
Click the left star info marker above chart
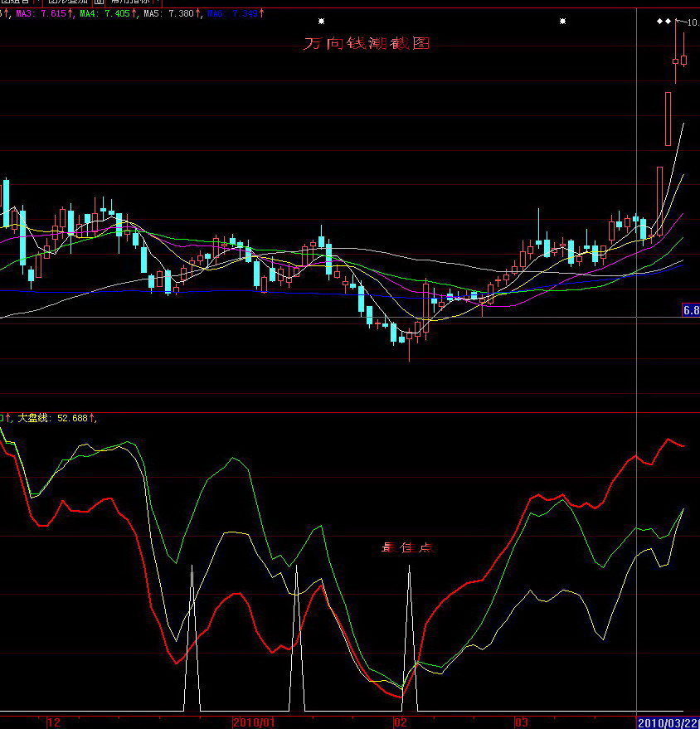coord(322,22)
